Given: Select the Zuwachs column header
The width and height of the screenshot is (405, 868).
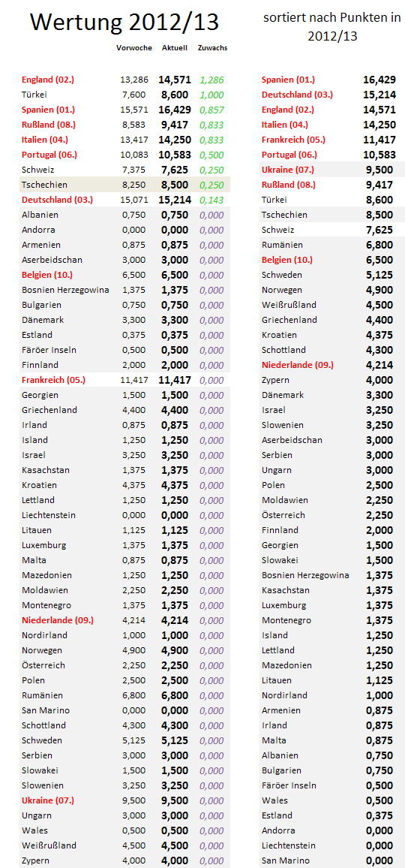Looking at the screenshot, I should point(212,47).
